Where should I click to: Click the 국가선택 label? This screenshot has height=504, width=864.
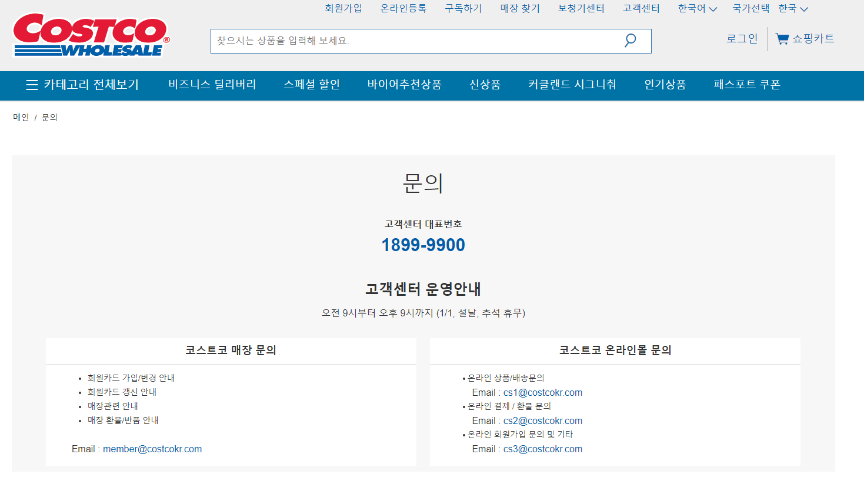pos(751,8)
